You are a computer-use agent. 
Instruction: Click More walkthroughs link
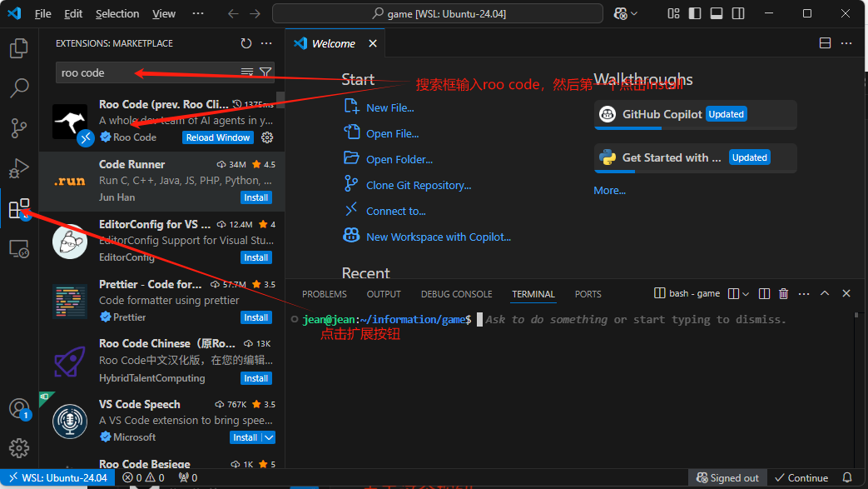pyautogui.click(x=609, y=190)
